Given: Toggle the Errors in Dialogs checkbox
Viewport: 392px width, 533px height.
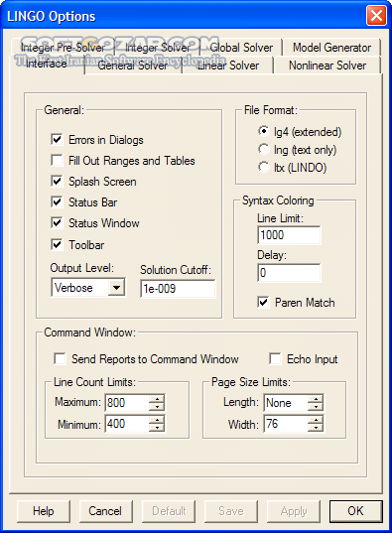Looking at the screenshot, I should coord(57,139).
